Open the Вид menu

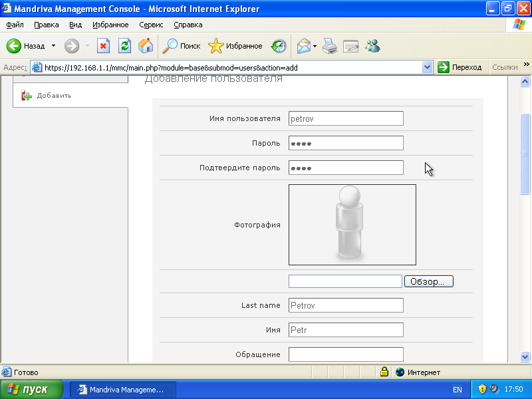pyautogui.click(x=75, y=25)
